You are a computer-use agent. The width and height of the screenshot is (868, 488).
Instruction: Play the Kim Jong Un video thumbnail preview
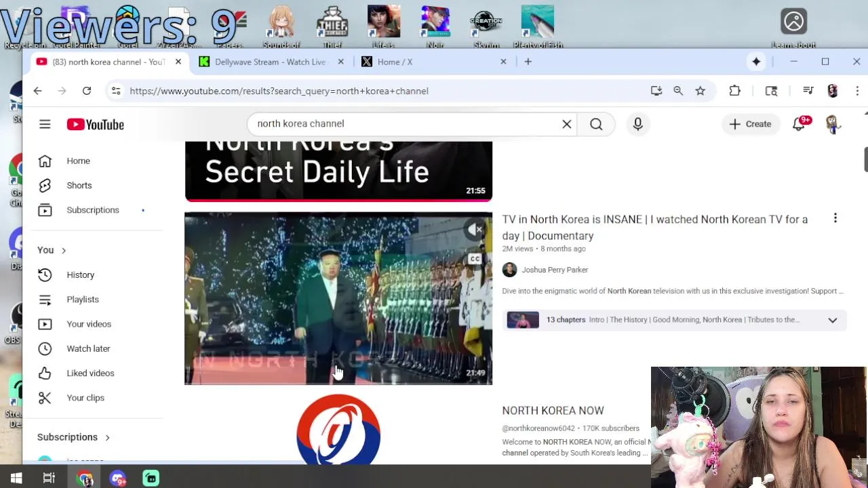pyautogui.click(x=338, y=298)
